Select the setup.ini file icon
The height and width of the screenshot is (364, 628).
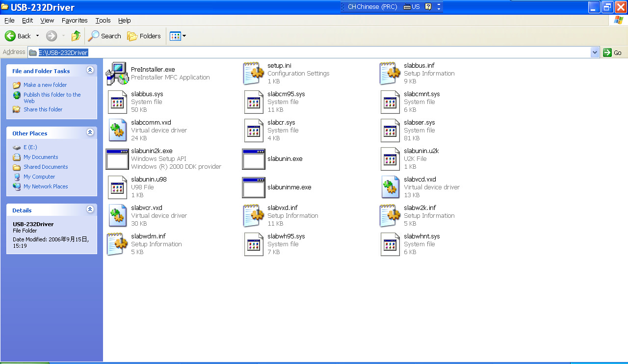click(x=254, y=74)
